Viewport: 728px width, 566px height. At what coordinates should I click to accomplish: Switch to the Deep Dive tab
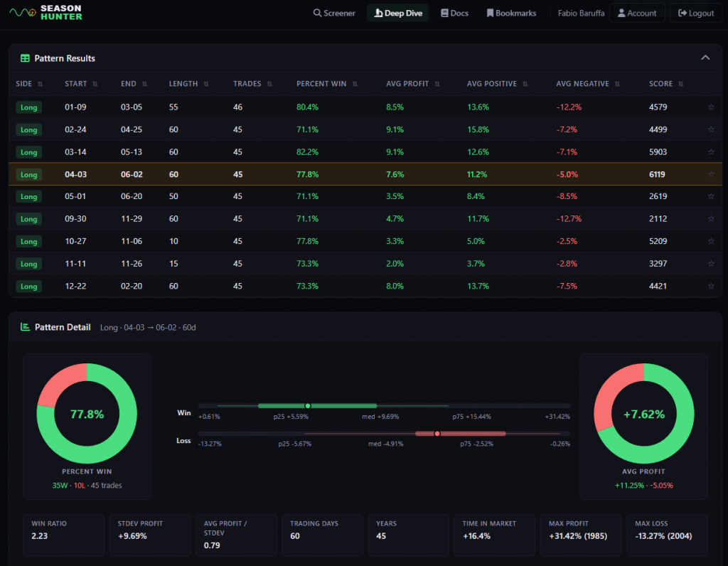[x=397, y=13]
